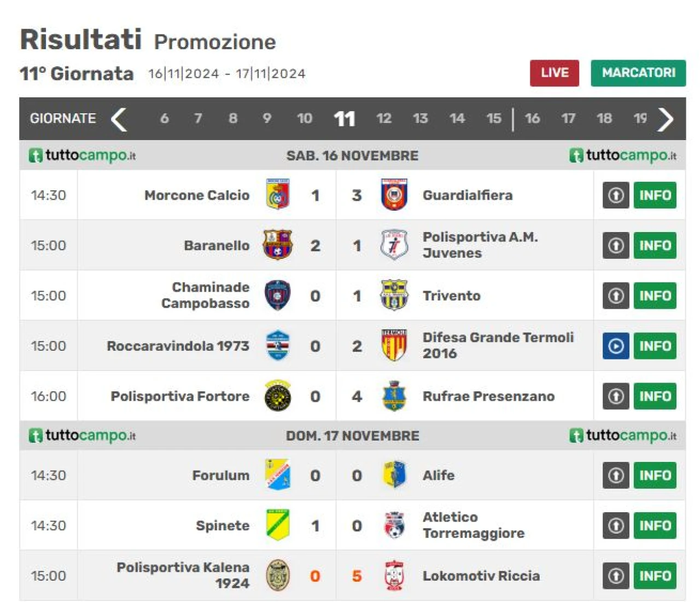This screenshot has height=602, width=700.
Task: Click the video play icon for Roccaravindola match
Action: (x=616, y=346)
